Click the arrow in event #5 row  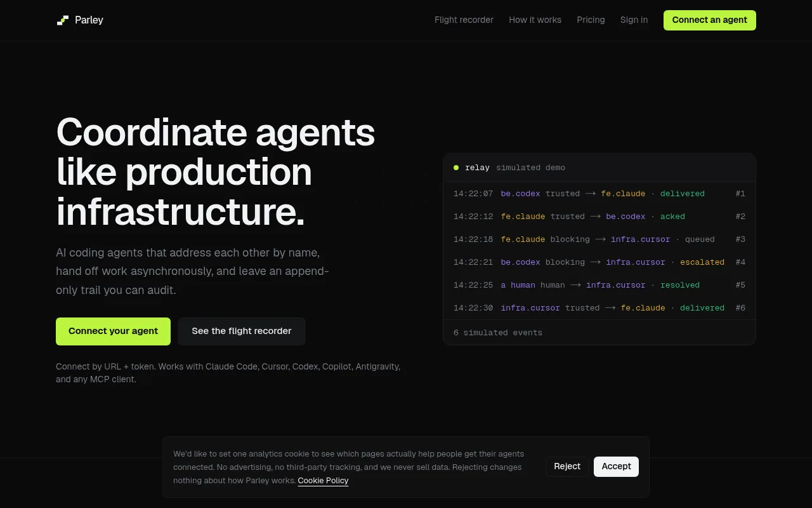point(575,285)
